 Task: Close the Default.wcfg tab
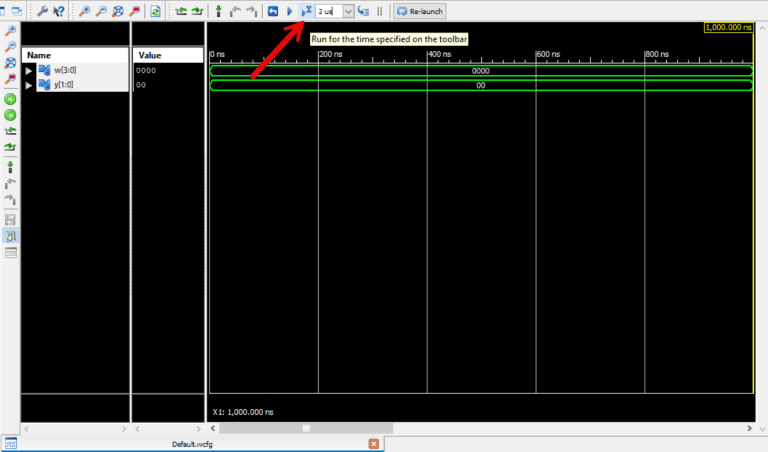point(373,443)
